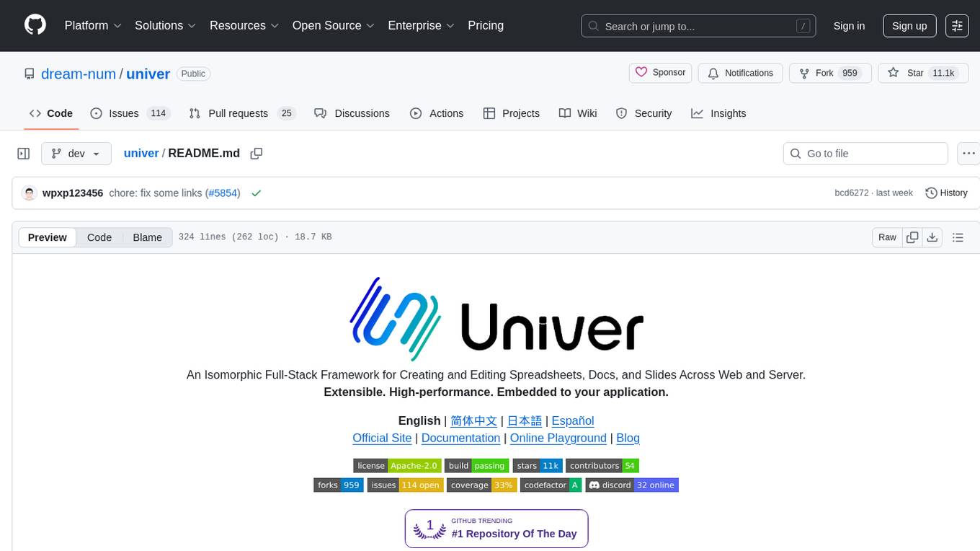Viewport: 980px width, 551px height.
Task: Open the Projects tab
Action: tap(511, 113)
